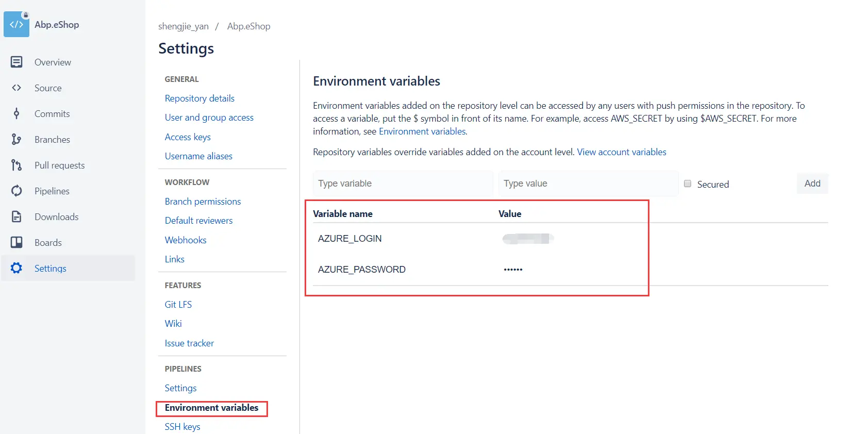Select Branch permissions in Workflow section
This screenshot has width=868, height=434.
(203, 202)
